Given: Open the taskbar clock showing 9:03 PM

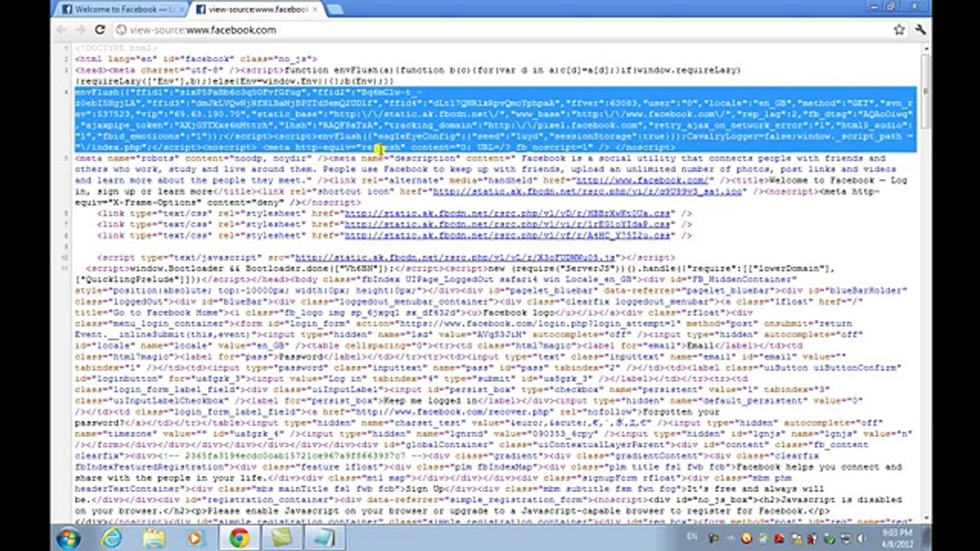Looking at the screenshot, I should click(897, 537).
